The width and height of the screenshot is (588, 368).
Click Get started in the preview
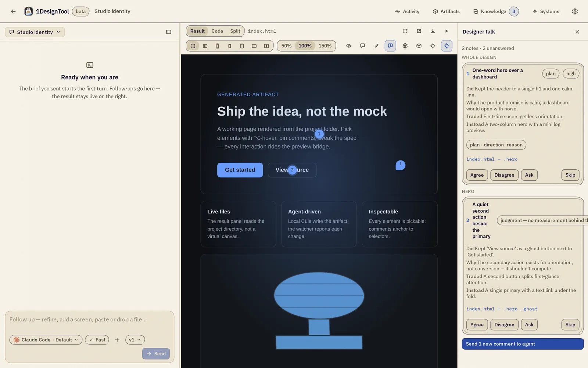tap(240, 170)
